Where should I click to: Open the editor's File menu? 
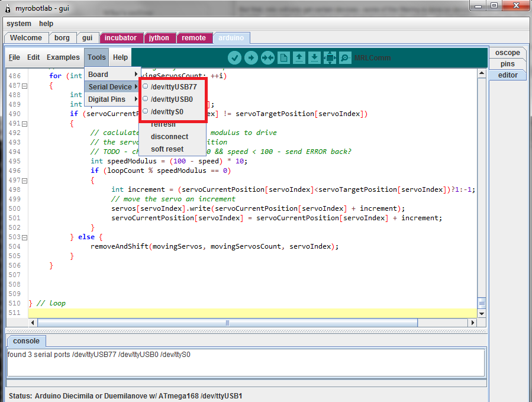pyautogui.click(x=14, y=57)
